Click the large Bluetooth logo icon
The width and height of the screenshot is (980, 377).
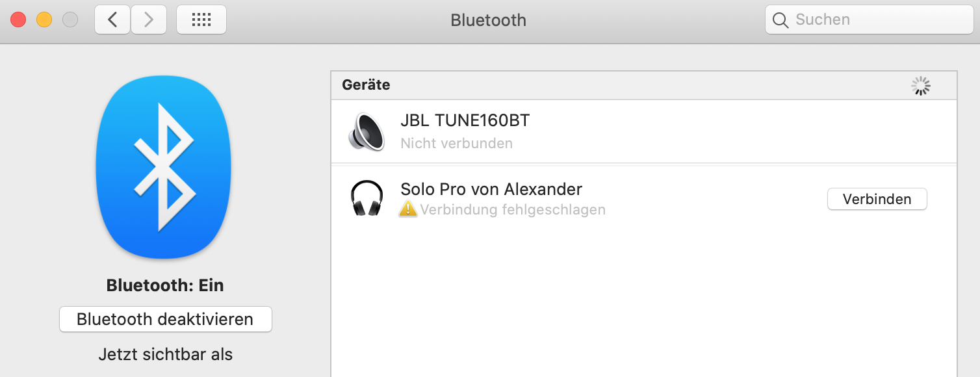[163, 166]
